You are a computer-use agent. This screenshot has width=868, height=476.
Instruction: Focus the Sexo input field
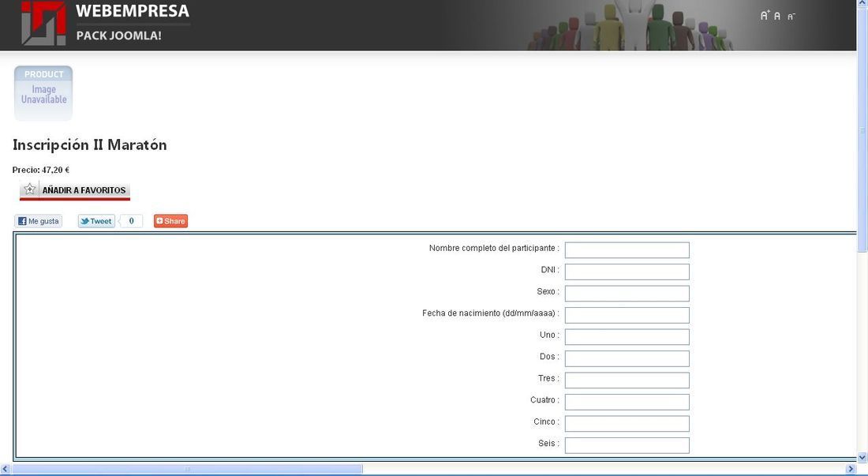627,294
